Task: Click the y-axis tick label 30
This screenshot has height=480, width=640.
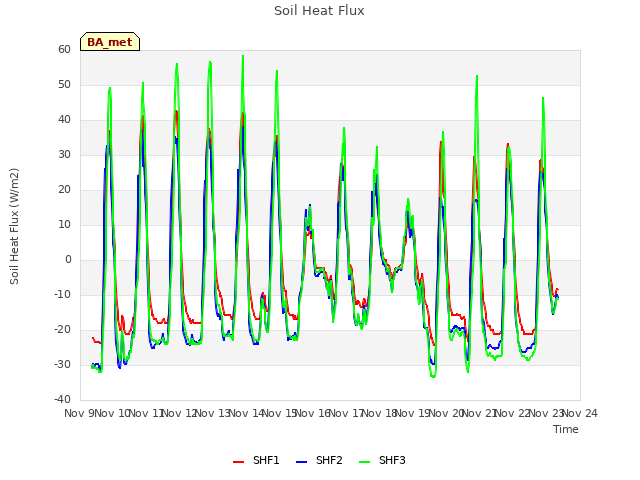Action: [x=64, y=154]
